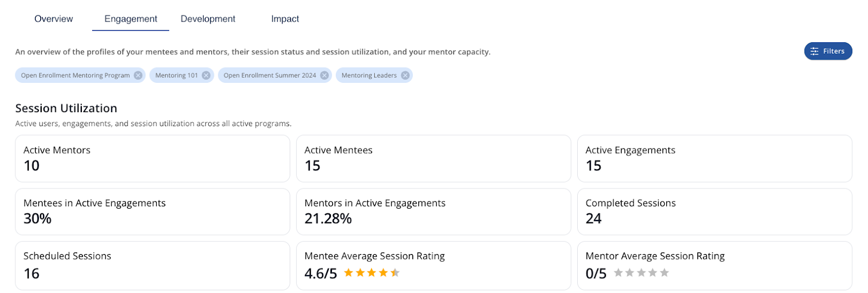Go to the Impact tab
This screenshot has width=868, height=293.
pyautogui.click(x=285, y=19)
